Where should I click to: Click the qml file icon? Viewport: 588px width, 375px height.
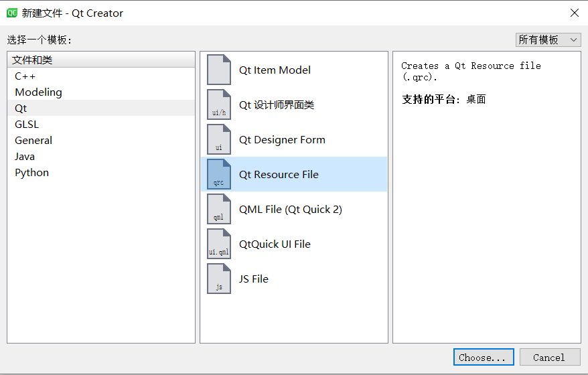pos(219,209)
